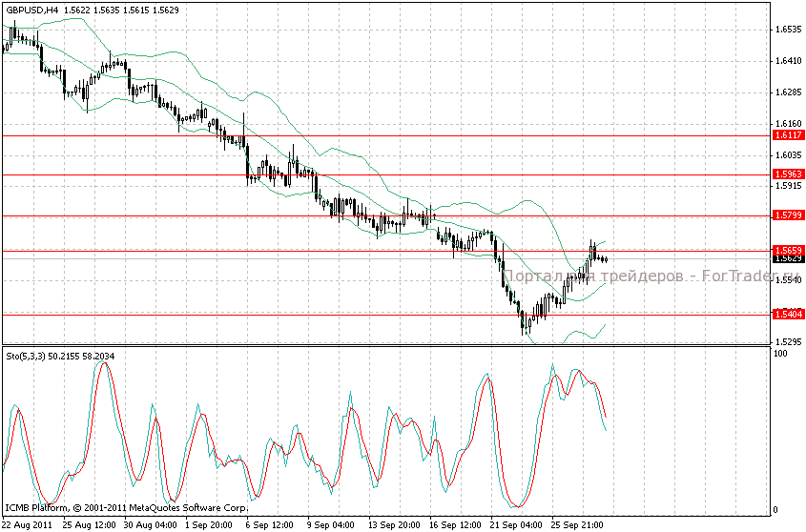Click the 1.5799 red price label
The image size is (806, 532).
788,216
